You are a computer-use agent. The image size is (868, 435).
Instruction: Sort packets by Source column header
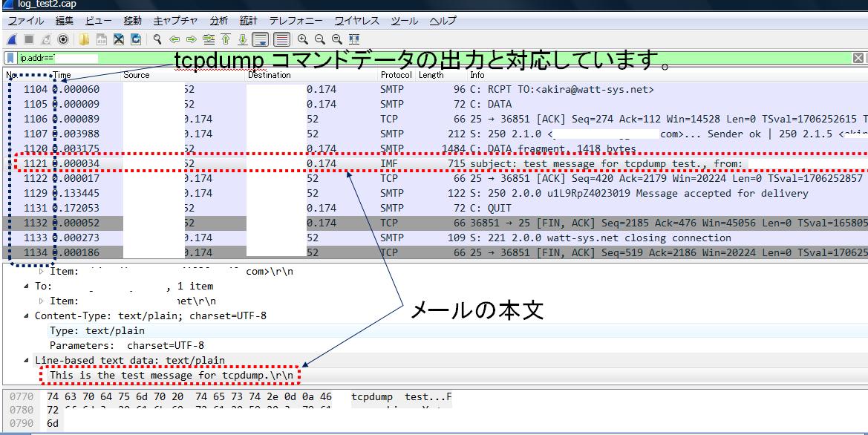tap(183, 75)
